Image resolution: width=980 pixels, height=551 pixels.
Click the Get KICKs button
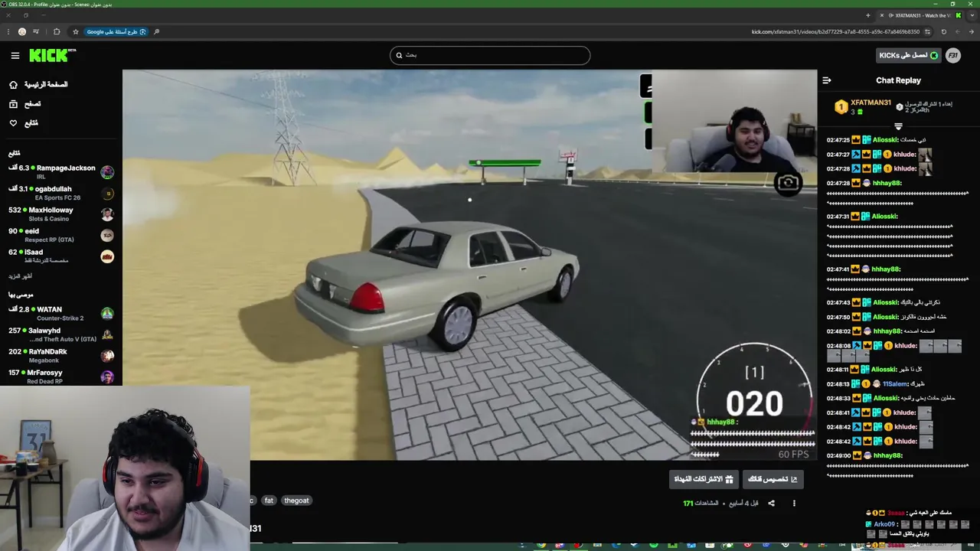tap(908, 55)
